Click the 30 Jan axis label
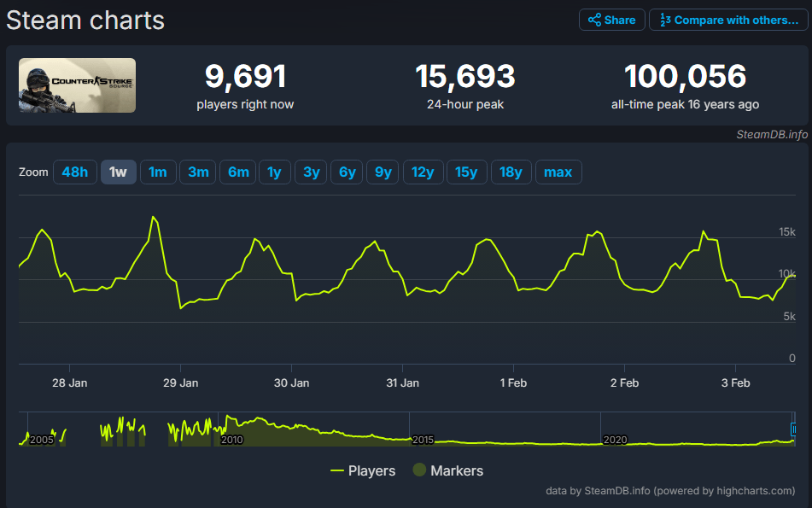Screen dimensions: 812x508 coord(291,383)
